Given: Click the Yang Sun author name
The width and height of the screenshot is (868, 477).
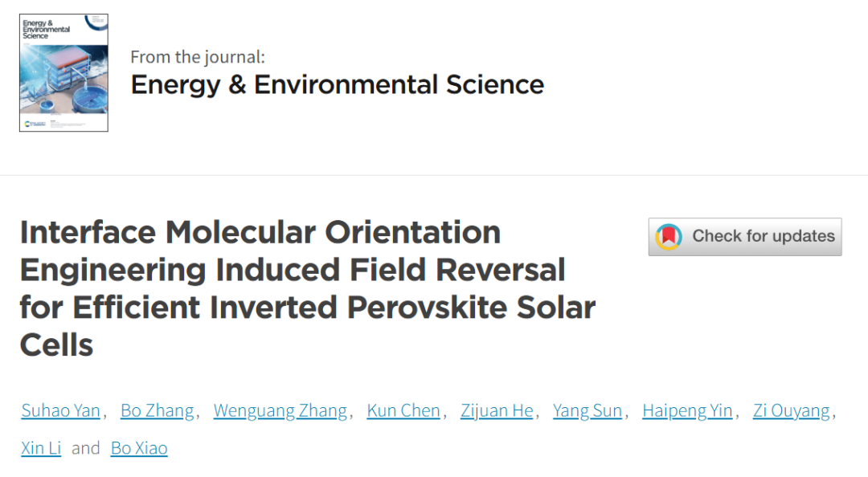Looking at the screenshot, I should (588, 411).
